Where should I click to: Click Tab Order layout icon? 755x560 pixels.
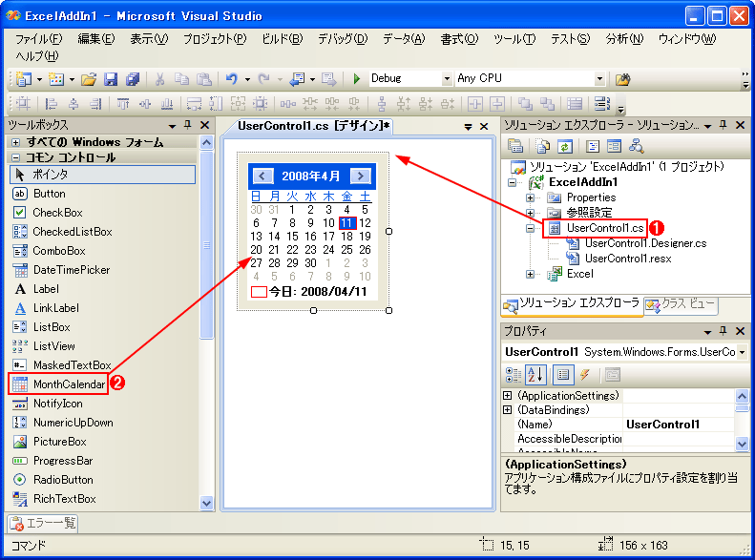click(602, 103)
